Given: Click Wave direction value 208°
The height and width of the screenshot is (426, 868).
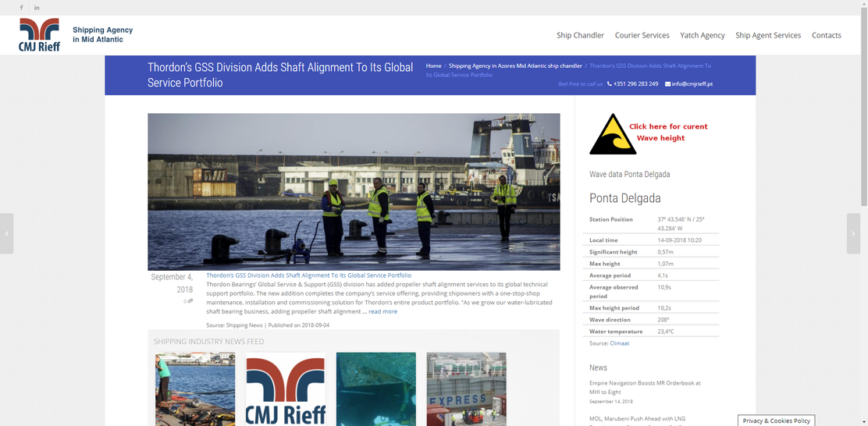Looking at the screenshot, I should (x=663, y=320).
